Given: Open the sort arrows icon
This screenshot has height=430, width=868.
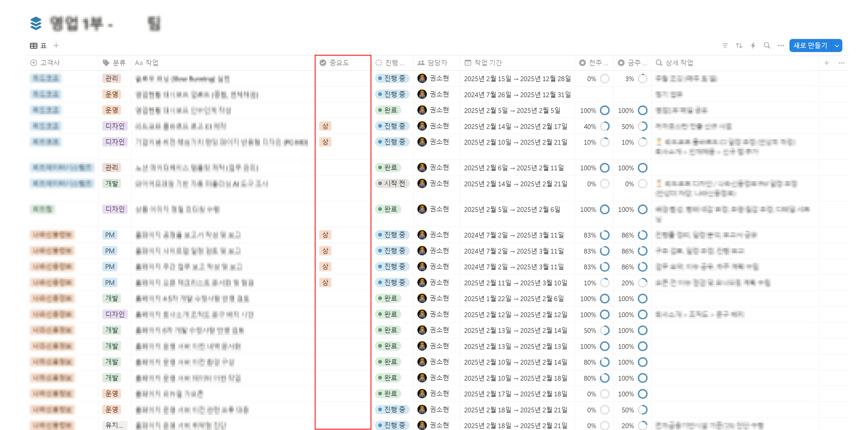Looking at the screenshot, I should coord(739,45).
